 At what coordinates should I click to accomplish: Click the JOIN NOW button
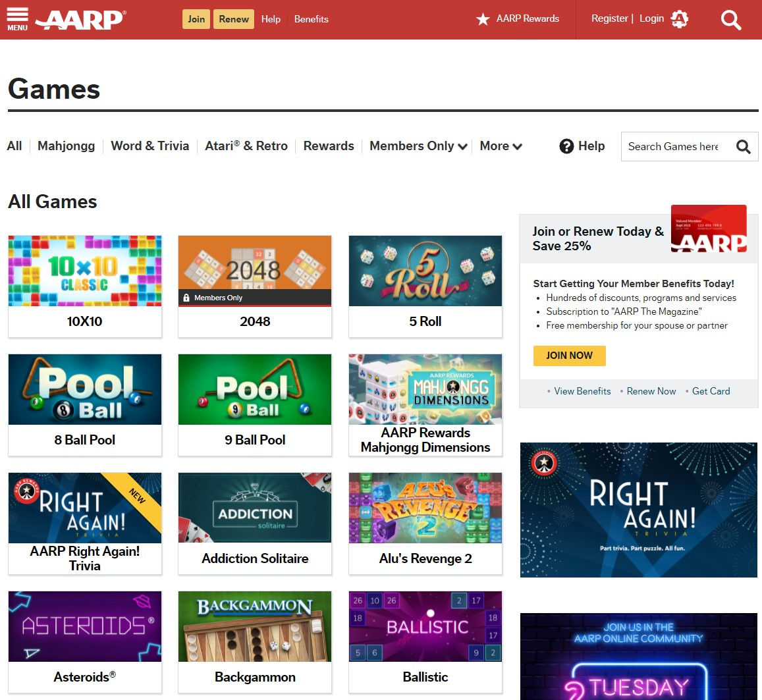(569, 356)
